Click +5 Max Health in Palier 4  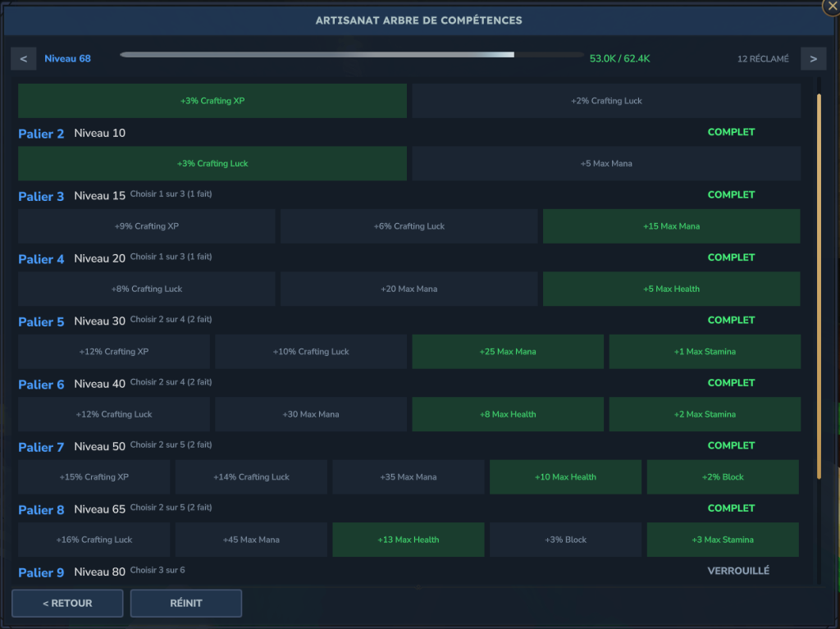[671, 289]
